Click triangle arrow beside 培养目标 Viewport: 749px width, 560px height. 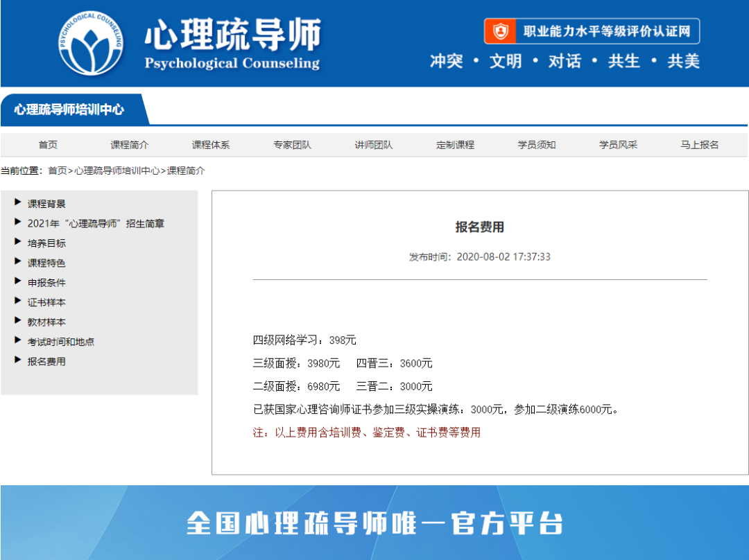tap(17, 241)
